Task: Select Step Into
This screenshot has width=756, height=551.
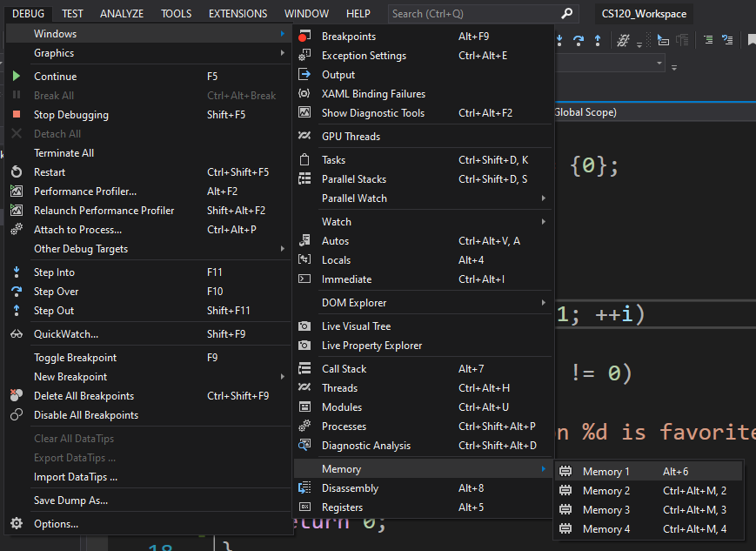Action: 149,272
